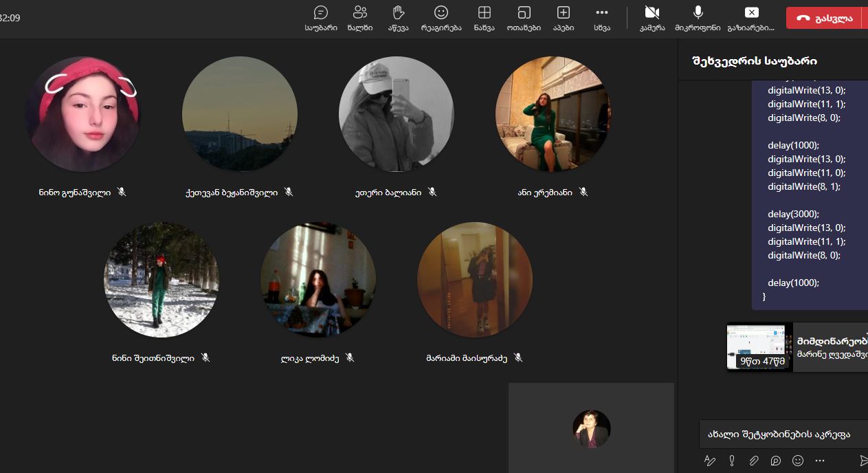Open the React (რეაგირება) emoji menu
The height and width of the screenshot is (473, 868).
tap(441, 18)
